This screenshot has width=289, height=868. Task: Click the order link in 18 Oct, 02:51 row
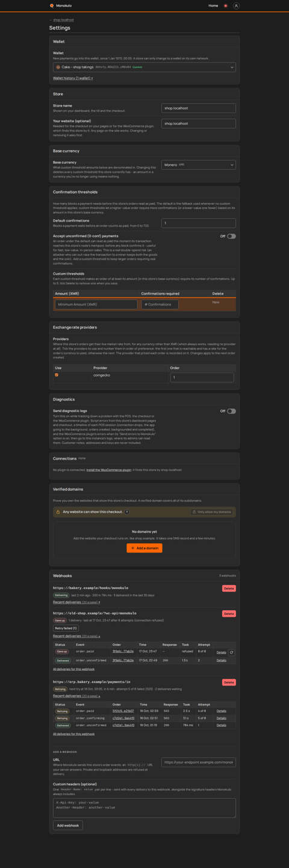click(x=123, y=718)
